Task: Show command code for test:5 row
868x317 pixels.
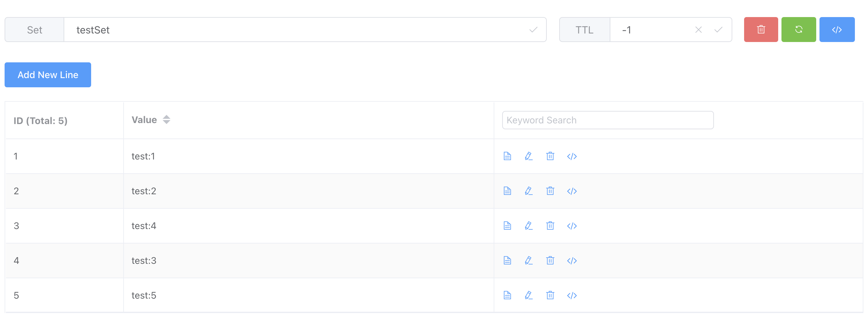Action: click(x=572, y=295)
